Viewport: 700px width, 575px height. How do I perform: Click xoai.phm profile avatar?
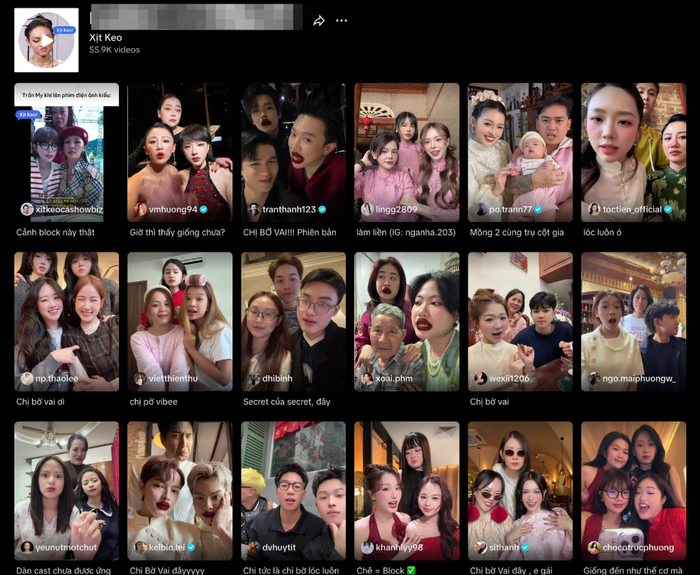367,379
